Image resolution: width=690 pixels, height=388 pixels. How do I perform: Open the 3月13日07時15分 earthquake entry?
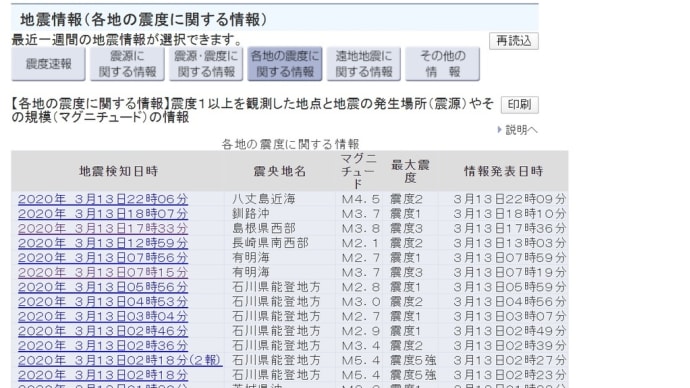(103, 272)
